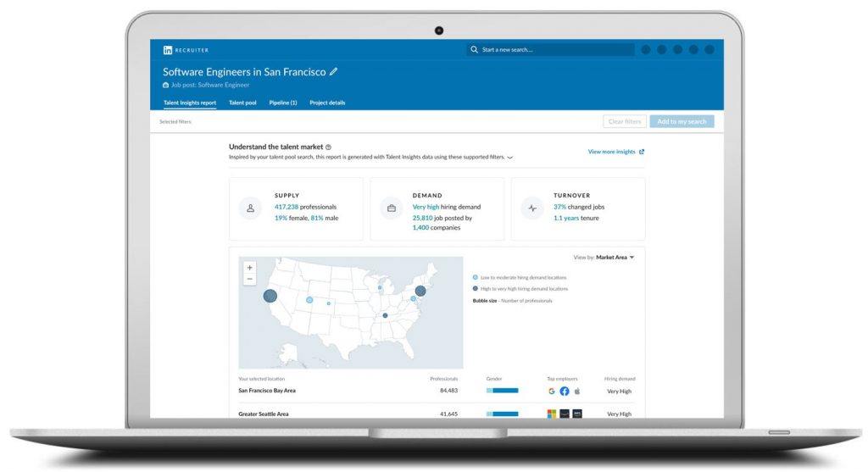Click the Demand briefcase icon
The height and width of the screenshot is (472, 868).
tap(392, 208)
